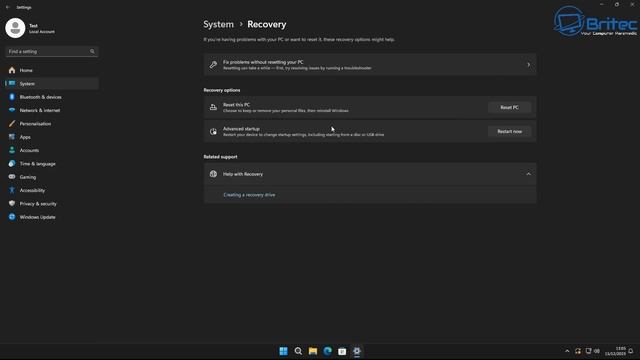The height and width of the screenshot is (360, 640).
Task: Click the wrench icon for Fix problems
Action: tap(213, 64)
